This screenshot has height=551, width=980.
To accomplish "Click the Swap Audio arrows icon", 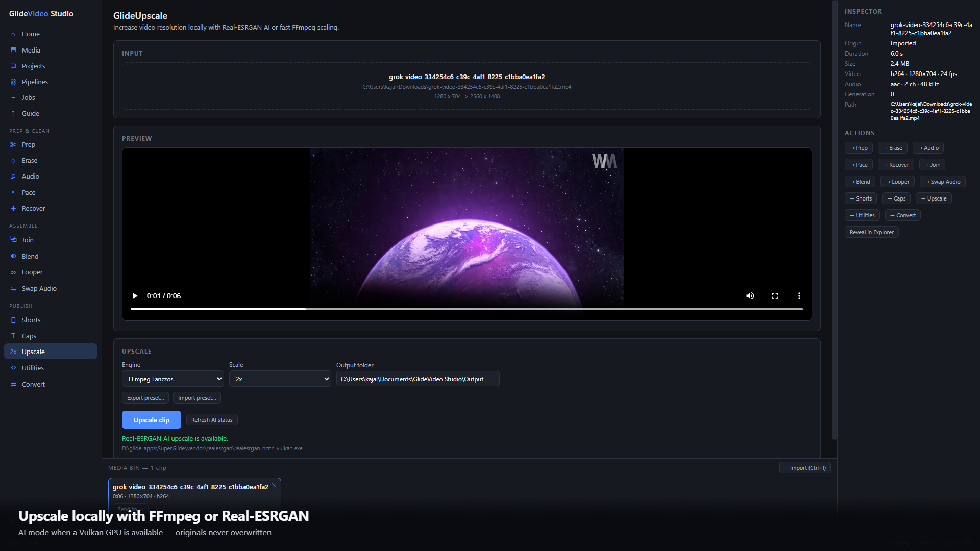I will pos(13,289).
